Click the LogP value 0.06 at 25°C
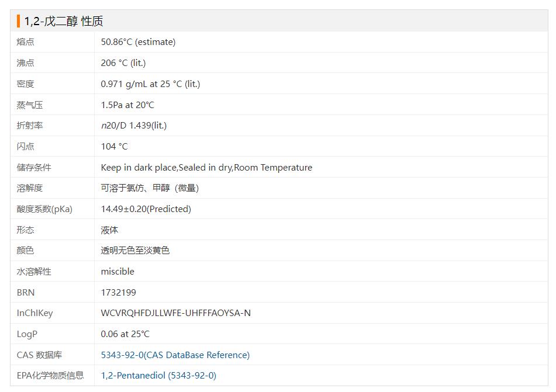 click(125, 334)
